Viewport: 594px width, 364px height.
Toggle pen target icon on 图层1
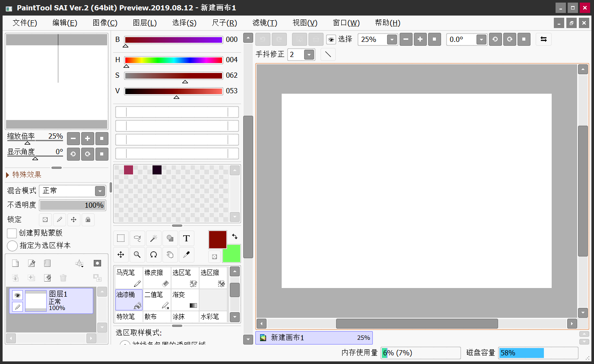click(x=17, y=307)
